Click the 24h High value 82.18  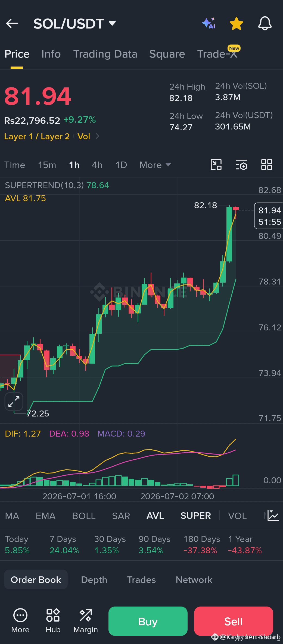tap(181, 98)
